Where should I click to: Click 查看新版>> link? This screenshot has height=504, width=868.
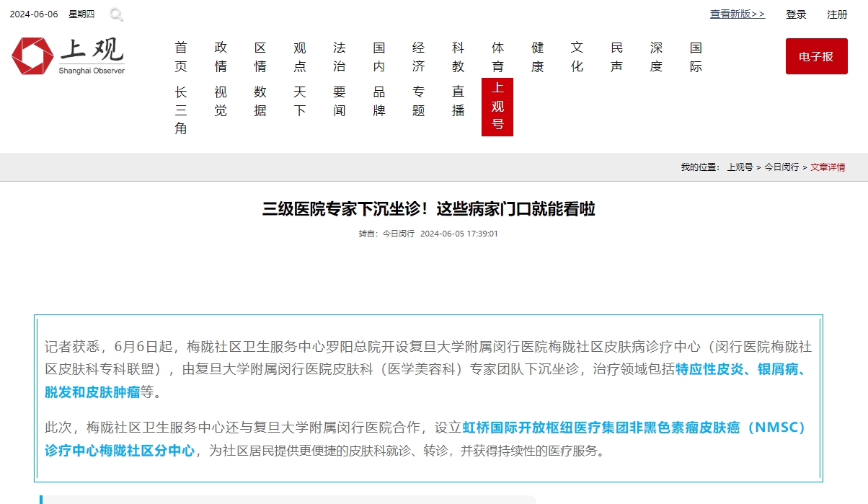click(737, 14)
